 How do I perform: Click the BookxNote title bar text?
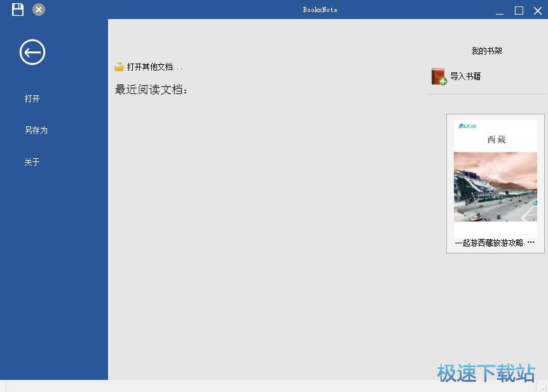point(320,10)
